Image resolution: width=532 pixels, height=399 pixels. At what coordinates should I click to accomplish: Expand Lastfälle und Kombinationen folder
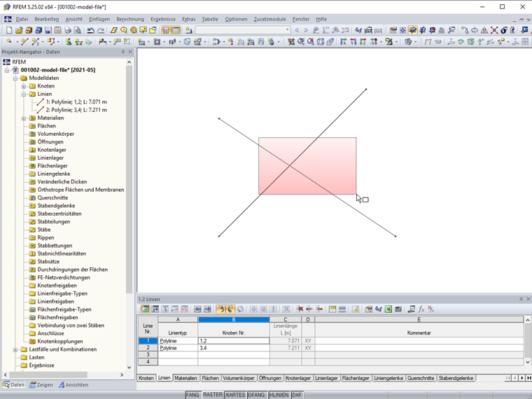[x=15, y=349]
